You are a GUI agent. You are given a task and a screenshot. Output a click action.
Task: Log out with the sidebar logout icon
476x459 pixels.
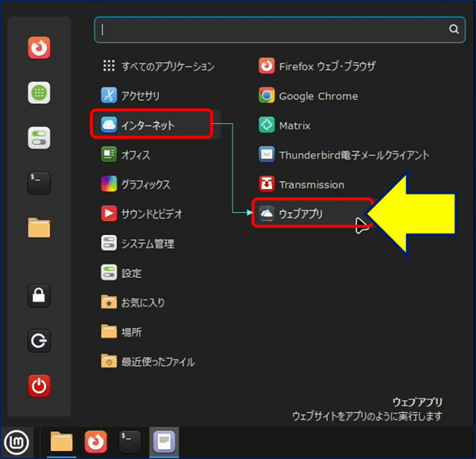(39, 341)
